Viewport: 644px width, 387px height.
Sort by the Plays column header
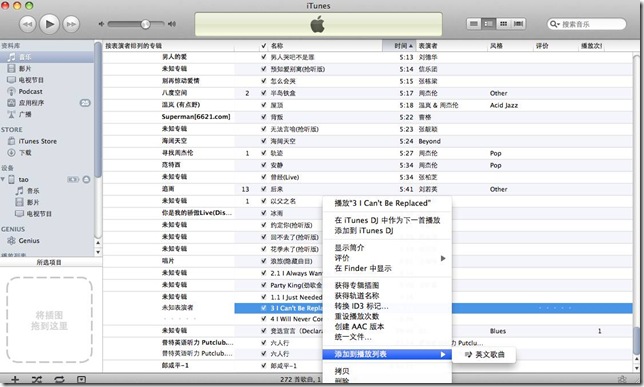(591, 46)
